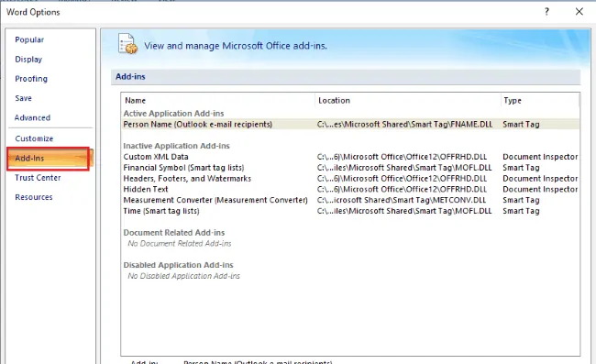Select Financial Symbol (Smart tag lists) add-in
Image resolution: width=596 pixels, height=364 pixels.
tap(350, 168)
